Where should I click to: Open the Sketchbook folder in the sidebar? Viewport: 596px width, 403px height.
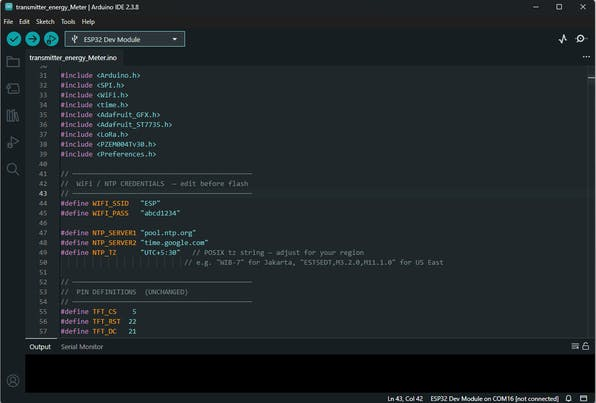(x=13, y=62)
